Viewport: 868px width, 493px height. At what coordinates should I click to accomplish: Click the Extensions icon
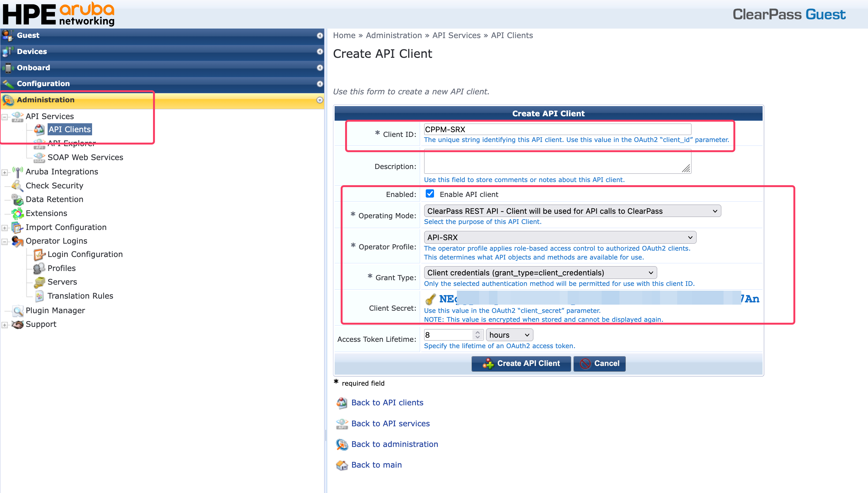17,213
